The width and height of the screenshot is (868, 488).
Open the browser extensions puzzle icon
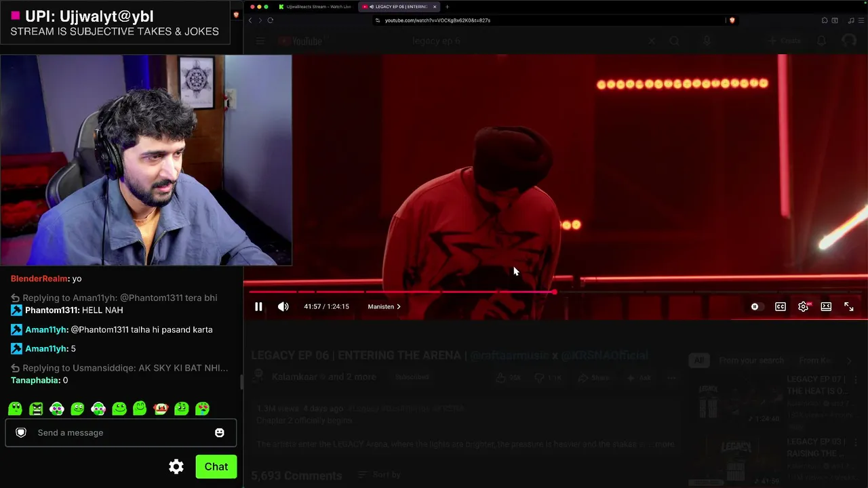[825, 20]
